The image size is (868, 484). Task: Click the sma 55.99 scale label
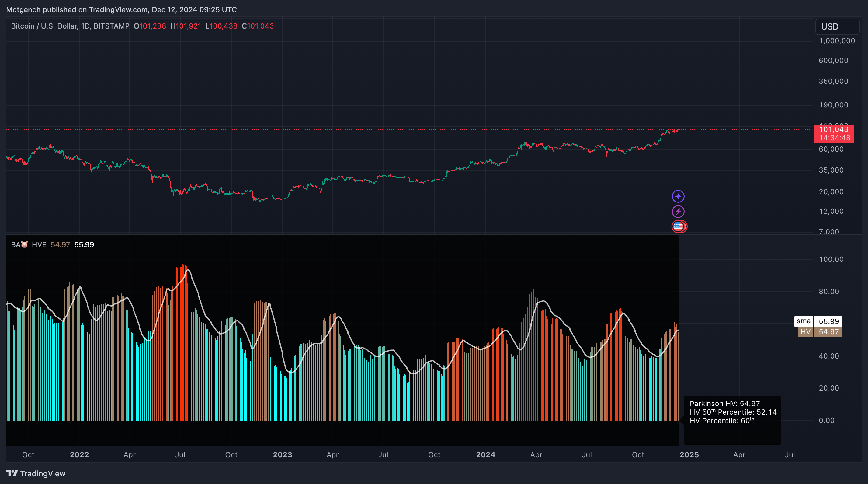[818, 321]
